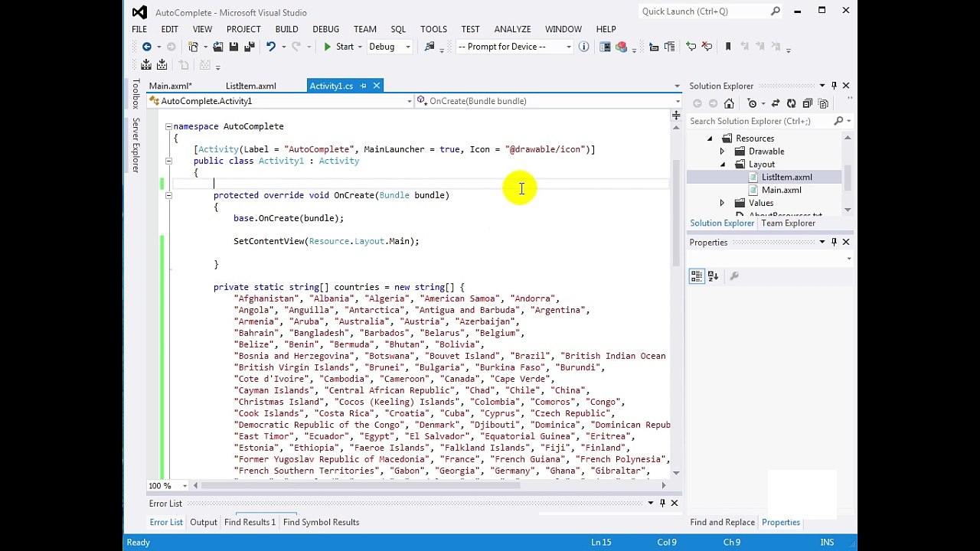The image size is (980, 551).
Task: Collapse the namespace AutoComplete code block
Action: [168, 126]
